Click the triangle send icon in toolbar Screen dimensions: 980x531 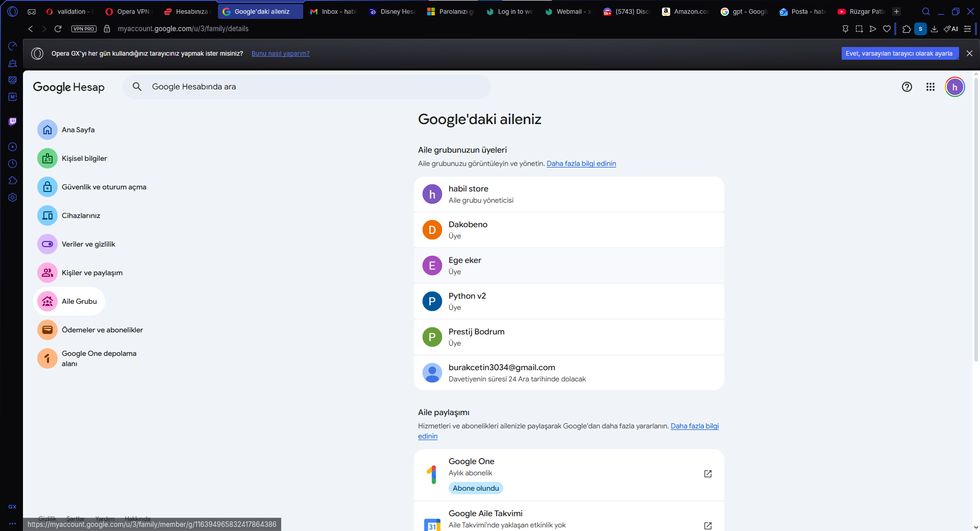pos(873,29)
